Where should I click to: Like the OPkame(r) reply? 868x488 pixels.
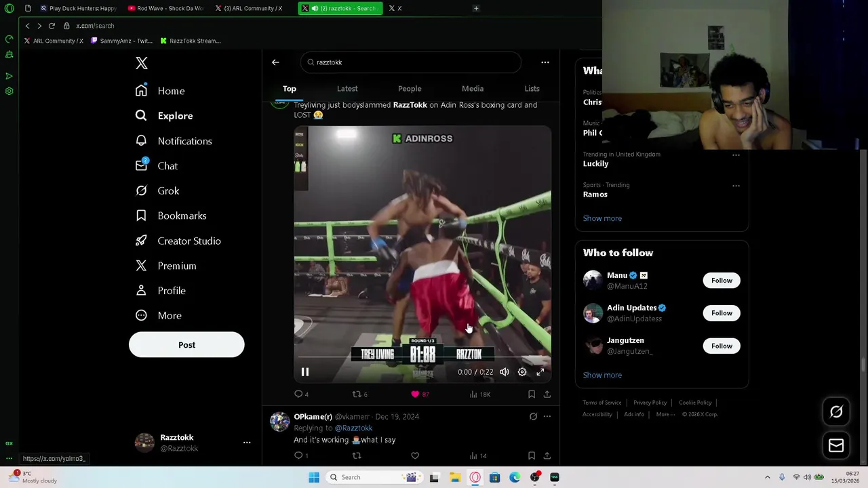[415, 456]
